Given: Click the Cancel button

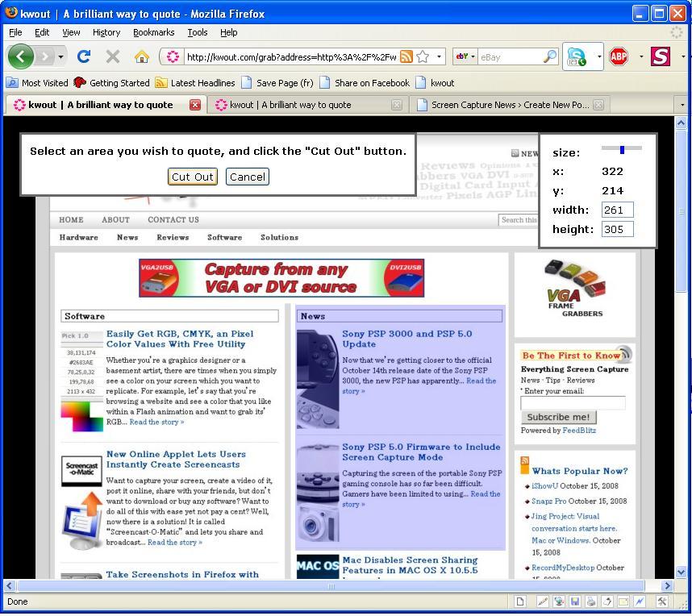Looking at the screenshot, I should (247, 177).
